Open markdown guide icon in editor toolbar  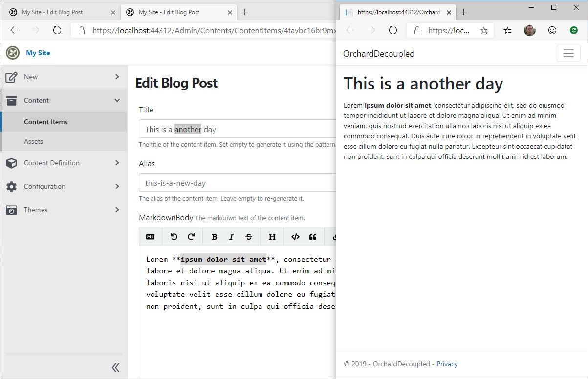(x=150, y=237)
